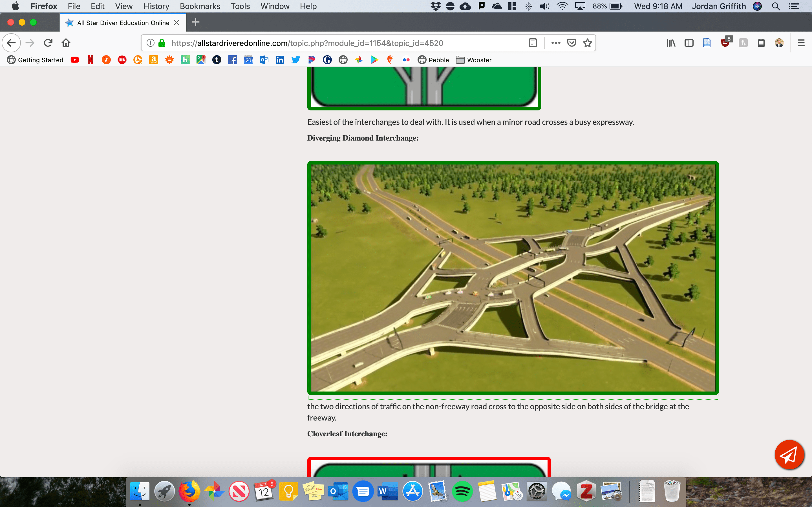
Task: Click the Getting Started link
Action: tap(40, 60)
